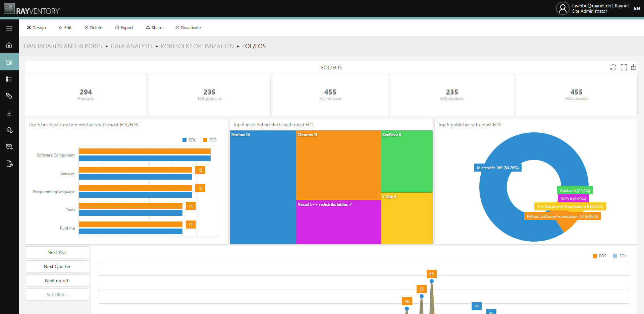Select the Microsoft segment in the donut chart

(497, 167)
